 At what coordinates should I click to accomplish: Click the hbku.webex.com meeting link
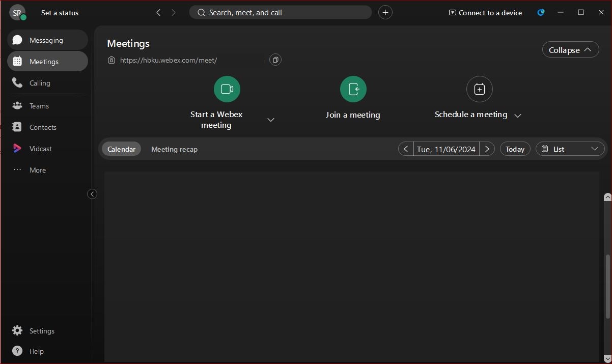point(169,60)
